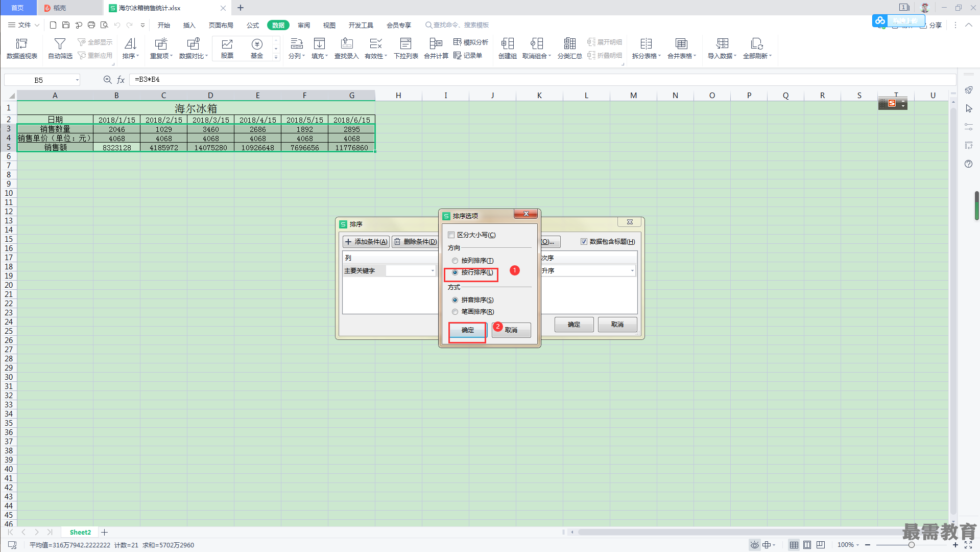Select 按行排序 sort by row radio
Image resolution: width=980 pixels, height=552 pixels.
tap(455, 272)
